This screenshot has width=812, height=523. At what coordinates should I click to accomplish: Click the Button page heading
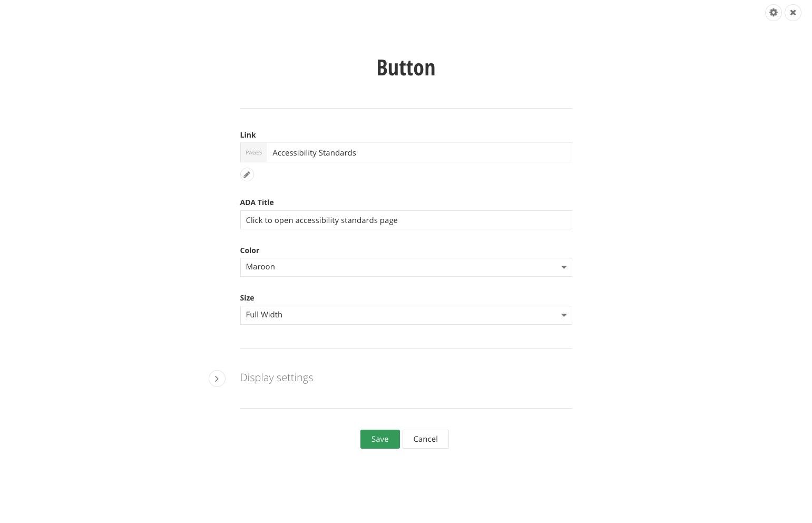click(406, 67)
